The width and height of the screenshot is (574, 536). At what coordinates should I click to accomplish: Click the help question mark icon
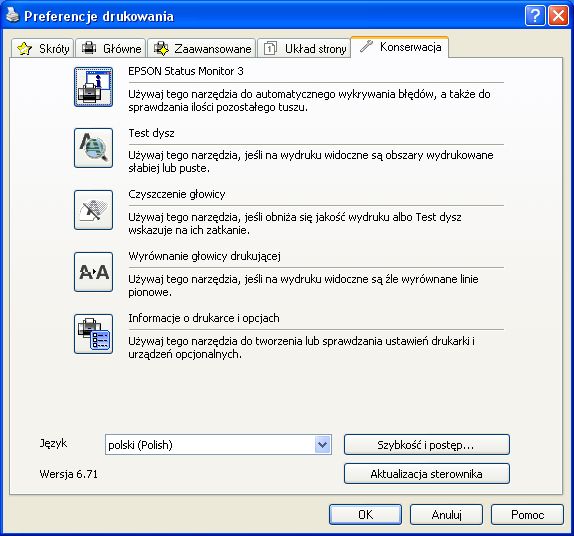click(x=534, y=16)
